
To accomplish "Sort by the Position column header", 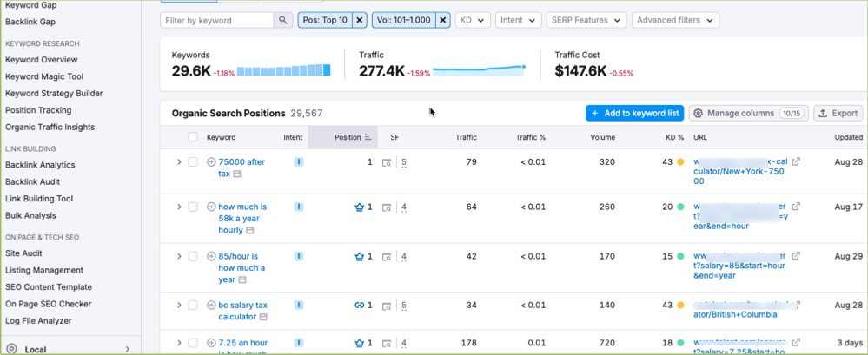I will 348,137.
